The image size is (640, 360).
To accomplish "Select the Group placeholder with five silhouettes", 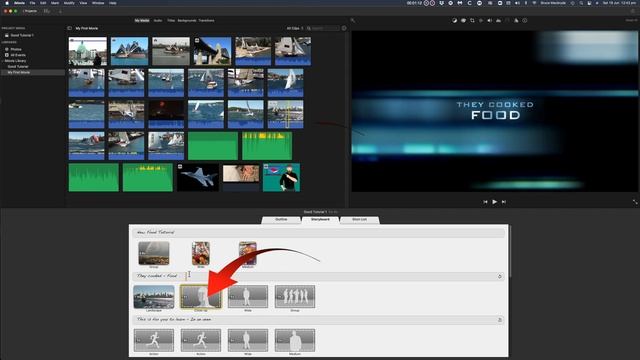I will [x=295, y=297].
